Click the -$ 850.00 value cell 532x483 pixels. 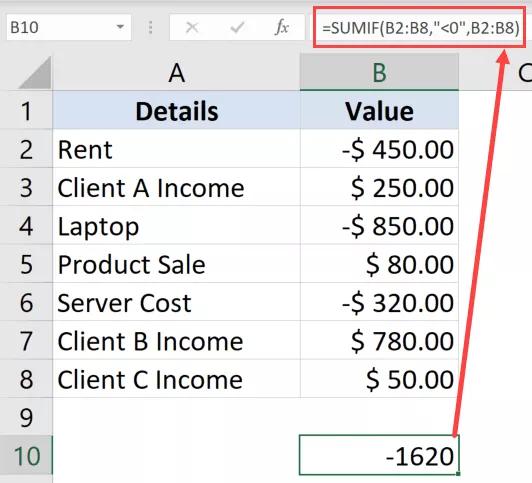coord(379,226)
